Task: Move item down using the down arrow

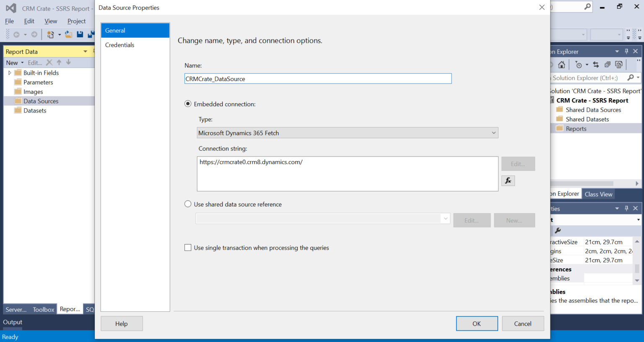Action: [68, 63]
